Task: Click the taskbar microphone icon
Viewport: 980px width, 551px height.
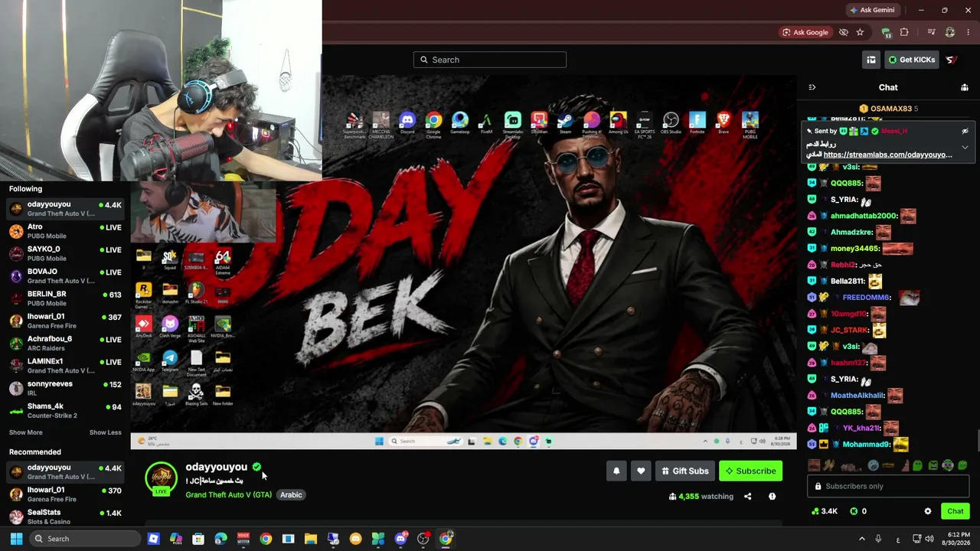Action: point(878,539)
